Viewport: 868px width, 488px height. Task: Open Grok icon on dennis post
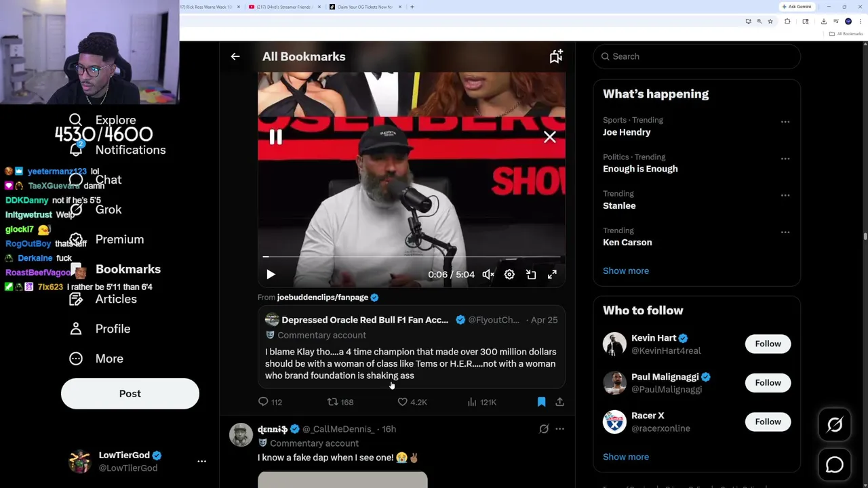click(544, 429)
